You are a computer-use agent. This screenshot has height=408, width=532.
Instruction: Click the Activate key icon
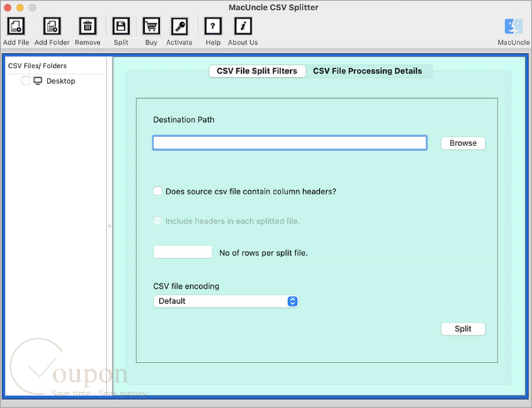click(179, 26)
